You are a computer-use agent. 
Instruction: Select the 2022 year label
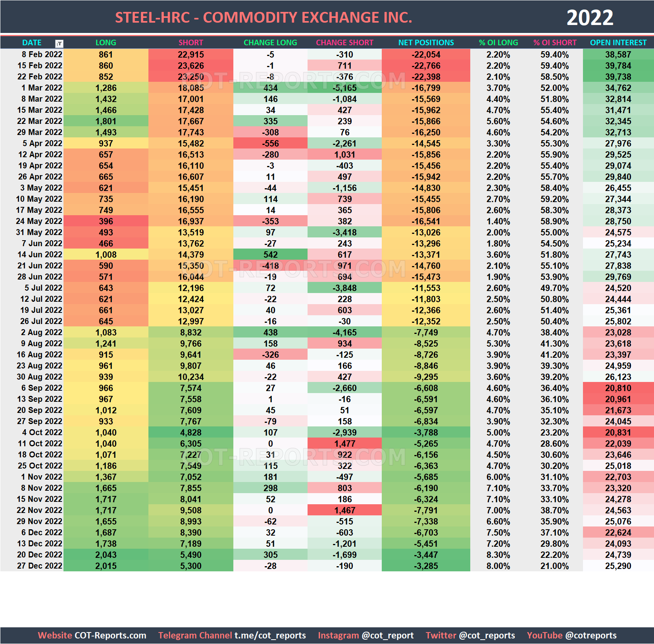pos(590,17)
